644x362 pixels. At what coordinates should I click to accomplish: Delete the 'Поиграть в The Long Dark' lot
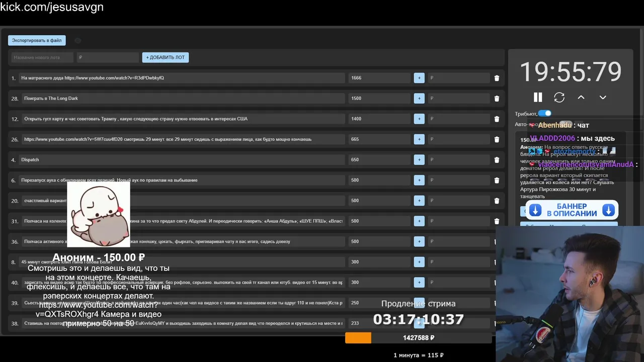point(497,99)
